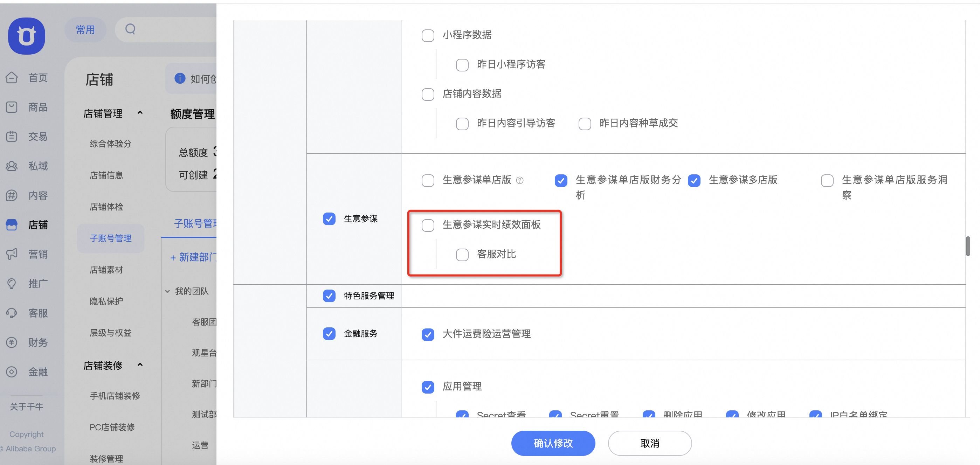Check 生意参谋实时绩效面板 checkbox

coord(428,225)
